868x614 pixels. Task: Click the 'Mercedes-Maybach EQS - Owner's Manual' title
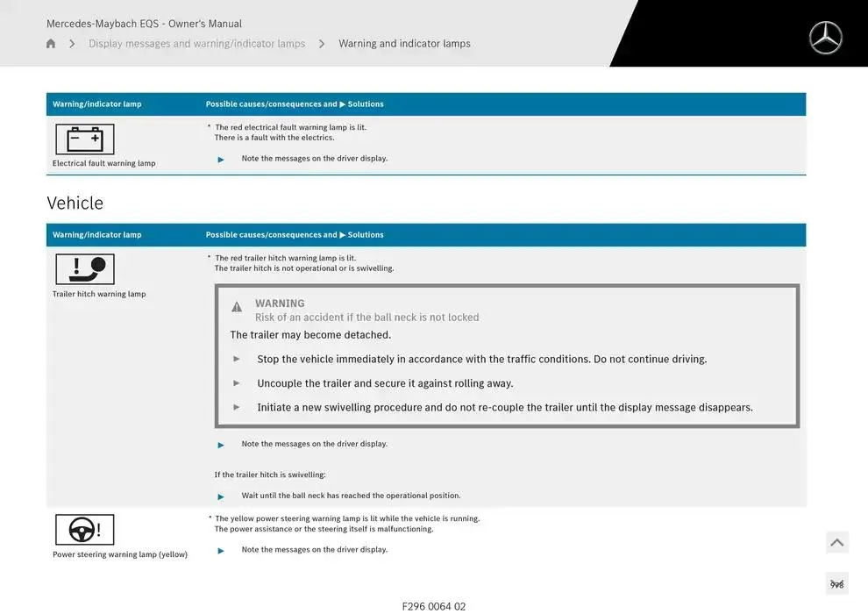point(144,24)
